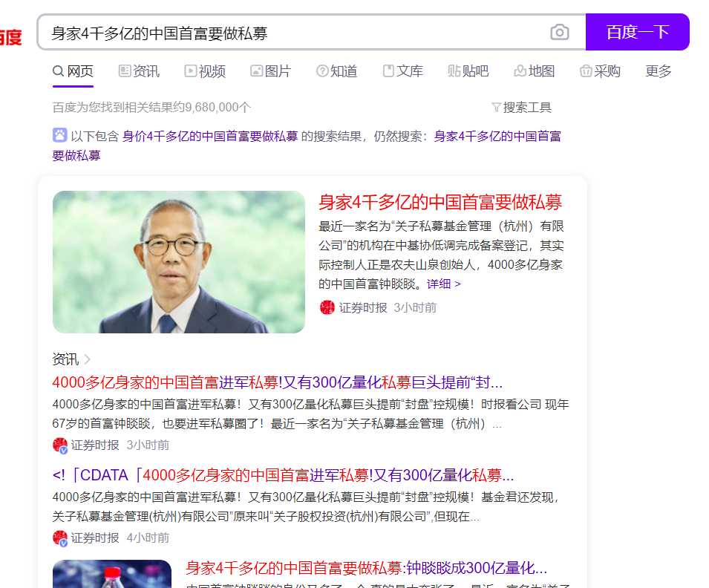
Task: Click the Baidu paw icon beside 以下包含
Action: pyautogui.click(x=59, y=135)
